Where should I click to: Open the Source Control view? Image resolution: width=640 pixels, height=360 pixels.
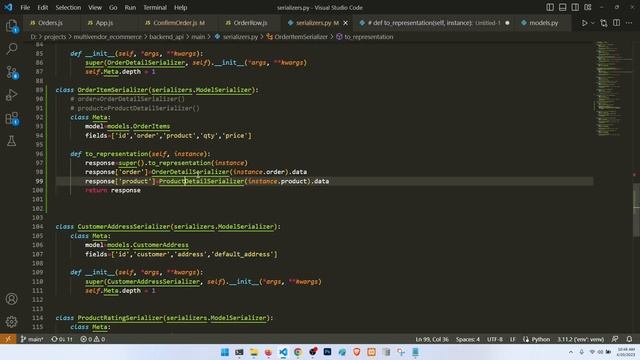click(11, 72)
